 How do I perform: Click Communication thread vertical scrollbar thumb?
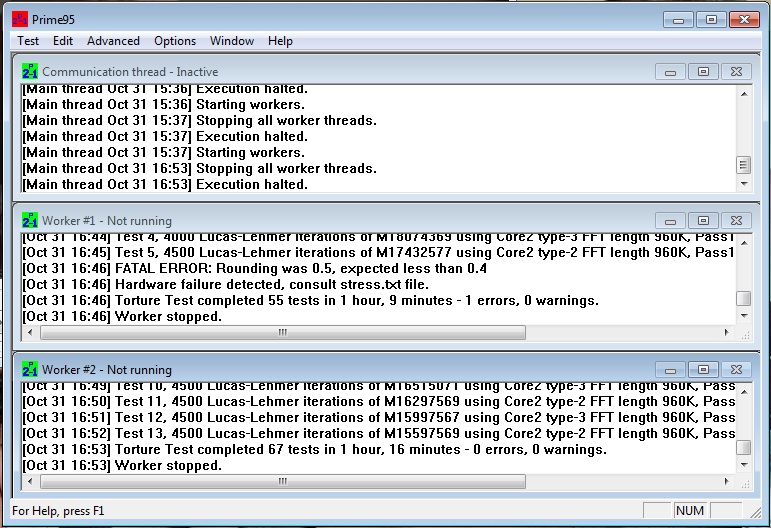(744, 165)
